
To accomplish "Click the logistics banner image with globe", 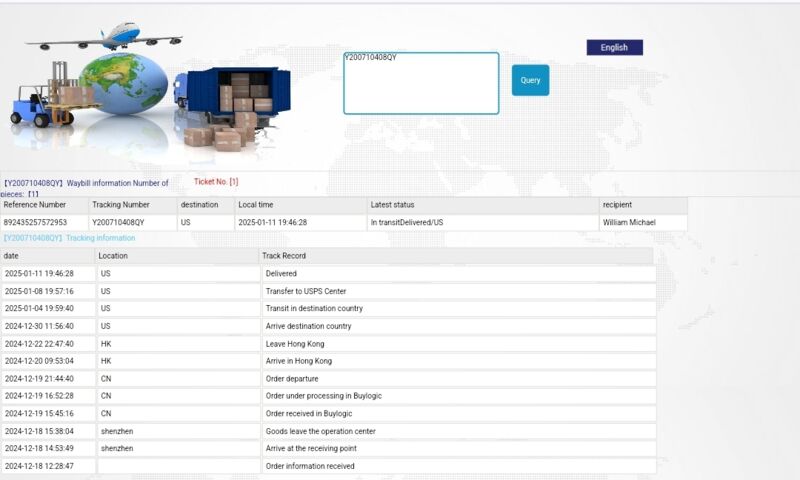I will pyautogui.click(x=151, y=87).
